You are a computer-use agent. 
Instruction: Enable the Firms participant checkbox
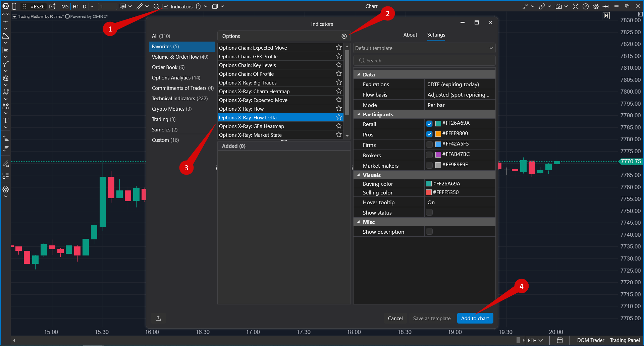[x=429, y=145]
